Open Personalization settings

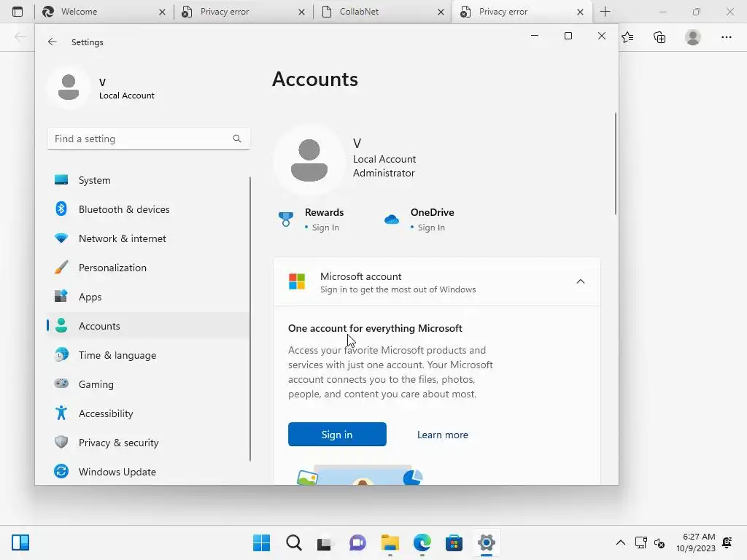(148, 268)
